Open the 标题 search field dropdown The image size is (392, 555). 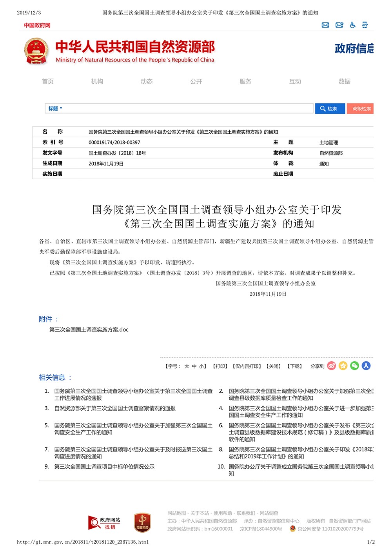coord(55,109)
